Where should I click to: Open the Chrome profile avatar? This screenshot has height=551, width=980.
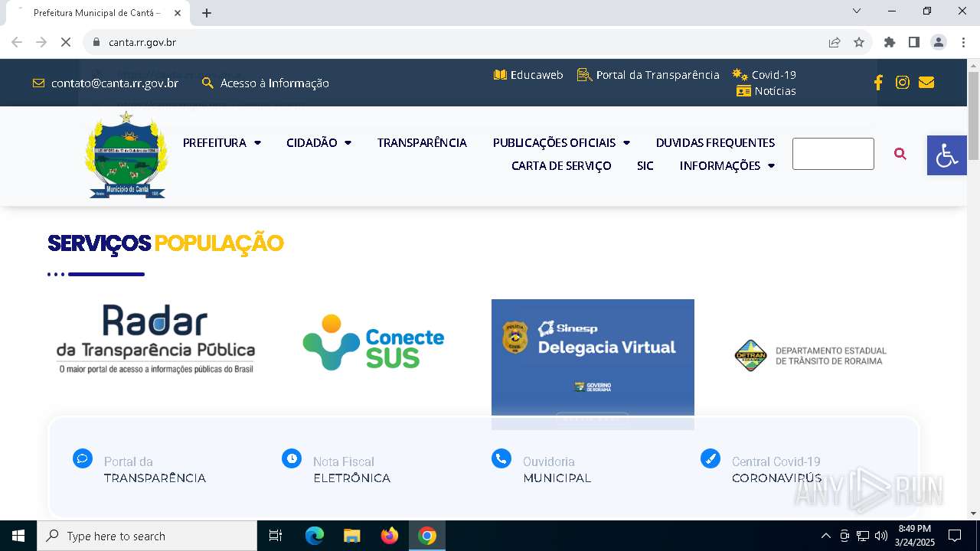[x=939, y=42]
